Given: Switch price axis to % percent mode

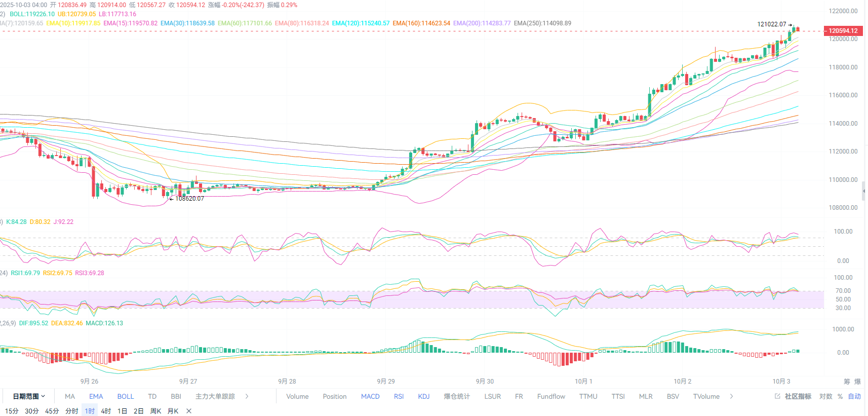Looking at the screenshot, I should 840,396.
